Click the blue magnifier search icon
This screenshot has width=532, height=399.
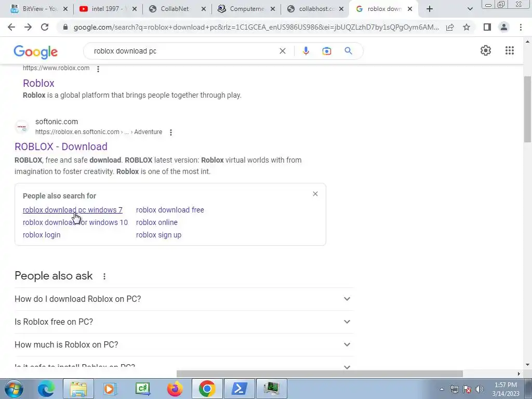(348, 51)
